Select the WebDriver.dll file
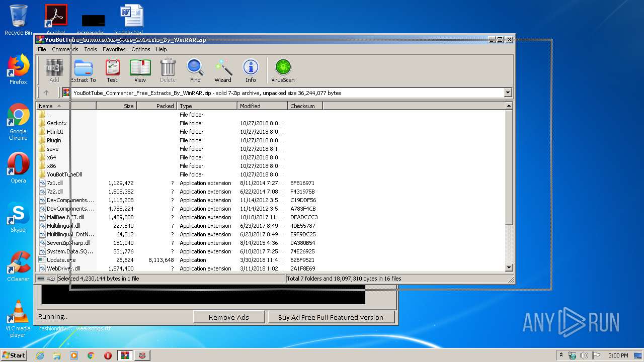The image size is (644, 362). pos(63,268)
